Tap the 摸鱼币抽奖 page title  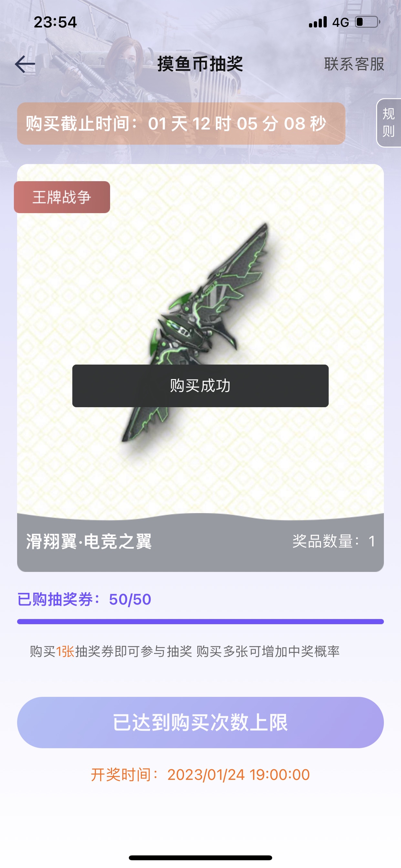coord(200,64)
